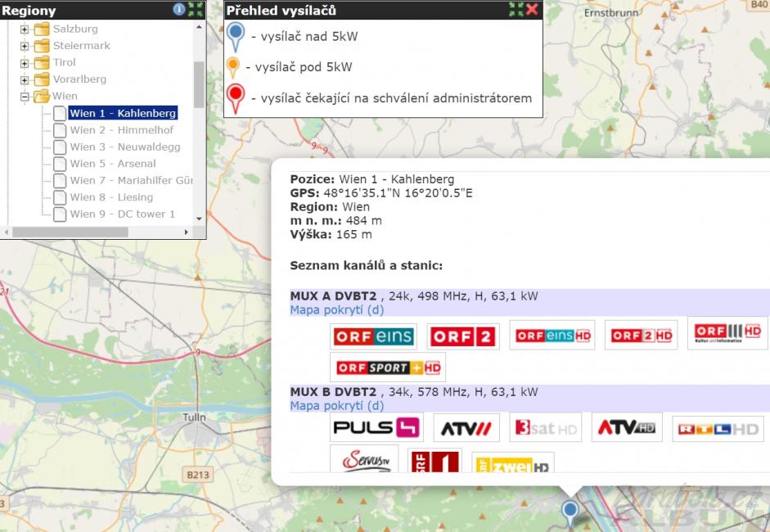Viewport: 770px width, 532px height.
Task: Click up arrow of Regiony vertical scrollbar
Action: click(x=199, y=27)
